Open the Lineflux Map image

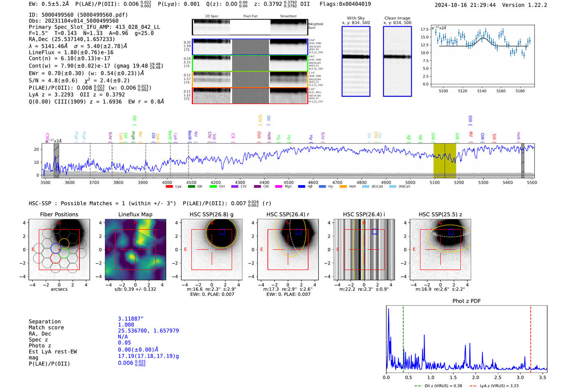(x=135, y=249)
